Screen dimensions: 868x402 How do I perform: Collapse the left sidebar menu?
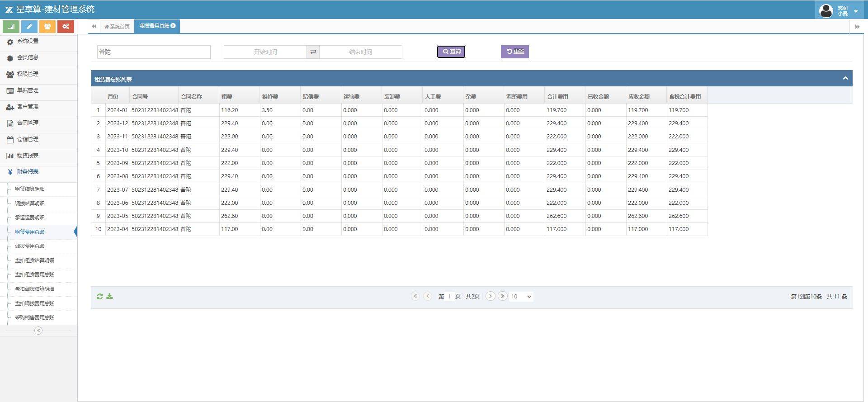click(38, 331)
